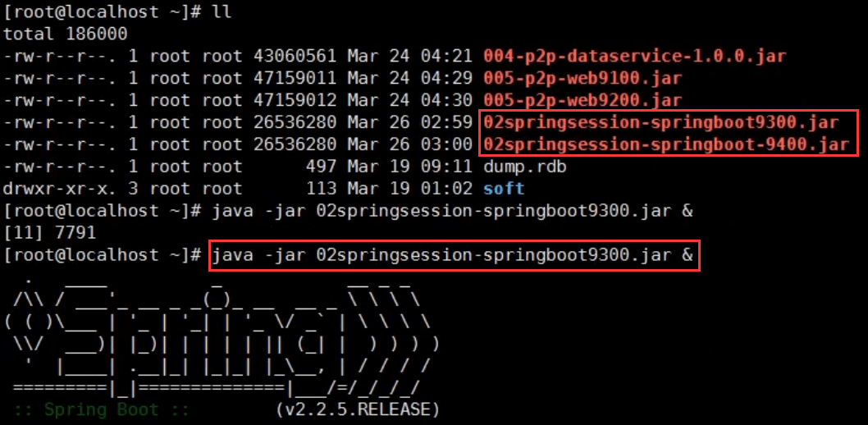The height and width of the screenshot is (425, 868).
Task: Click the 'll' command on the first prompt
Action: [222, 12]
